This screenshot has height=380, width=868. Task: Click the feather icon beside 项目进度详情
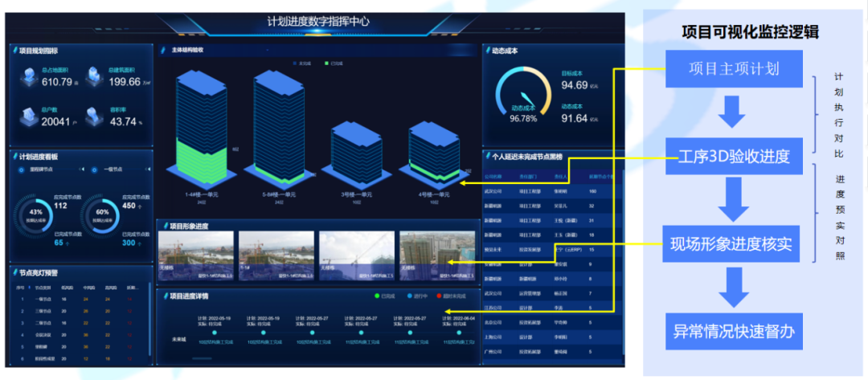point(165,296)
